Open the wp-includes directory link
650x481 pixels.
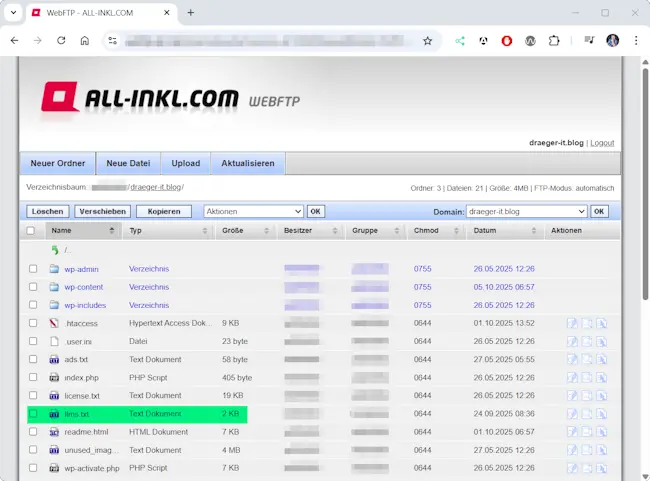(x=85, y=305)
